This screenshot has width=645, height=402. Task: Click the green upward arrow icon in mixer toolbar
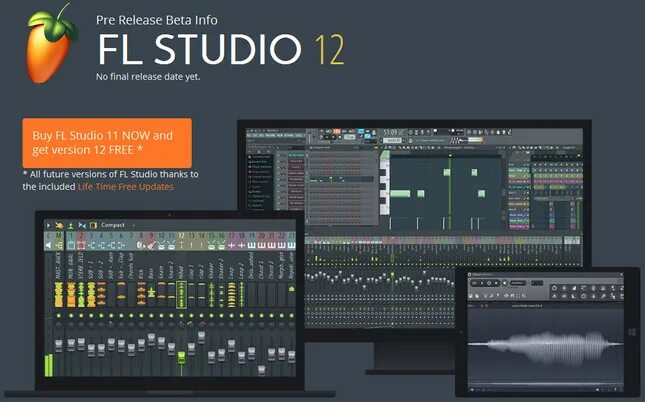point(71,225)
